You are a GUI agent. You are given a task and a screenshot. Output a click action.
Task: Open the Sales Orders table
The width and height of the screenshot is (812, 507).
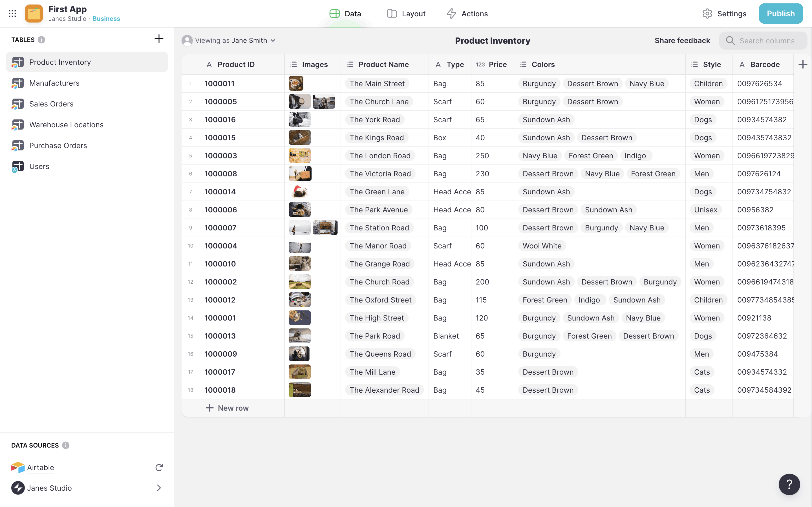(51, 104)
